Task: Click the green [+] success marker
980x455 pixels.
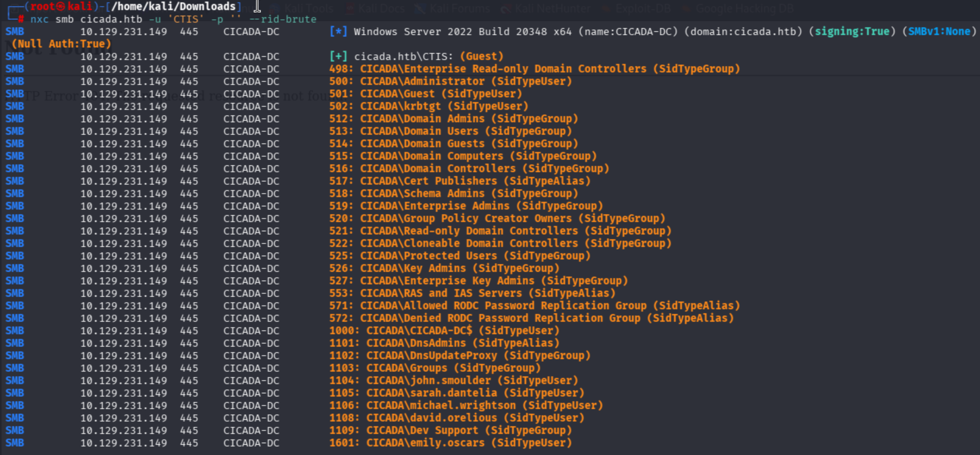Action: 338,56
